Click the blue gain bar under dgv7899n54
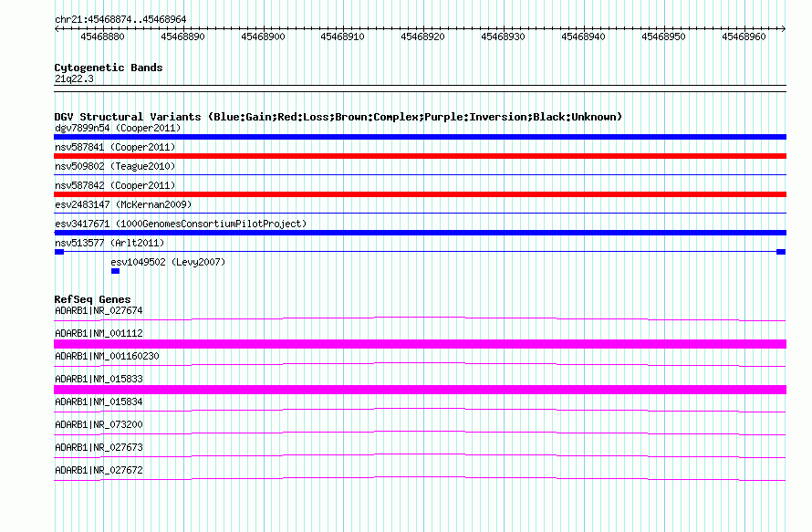Viewport: 812px width, 532px height. pos(420,137)
